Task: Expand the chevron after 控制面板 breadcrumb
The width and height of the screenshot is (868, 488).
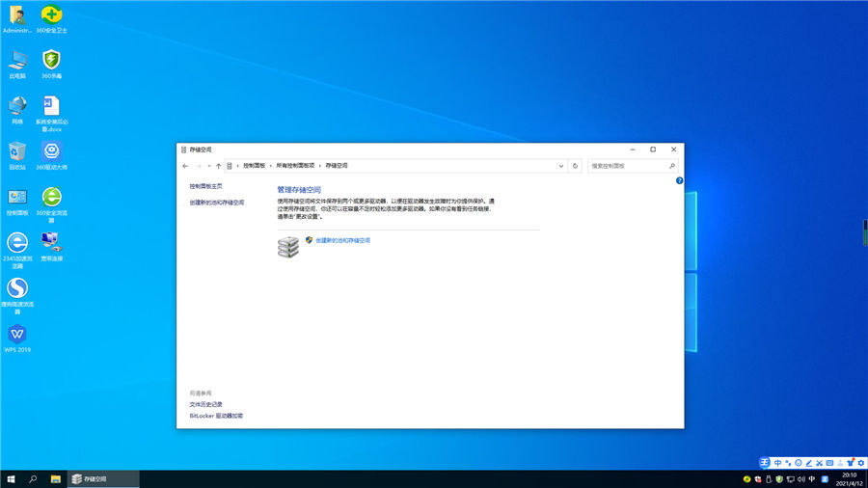Action: pos(271,166)
